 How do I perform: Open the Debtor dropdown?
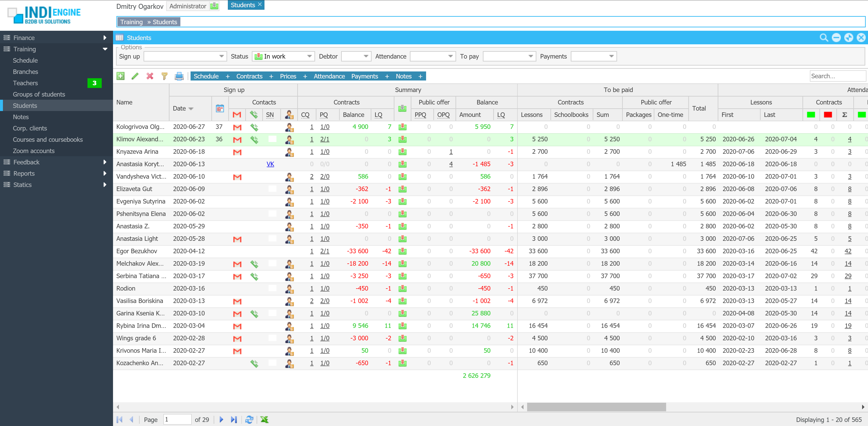coord(366,56)
